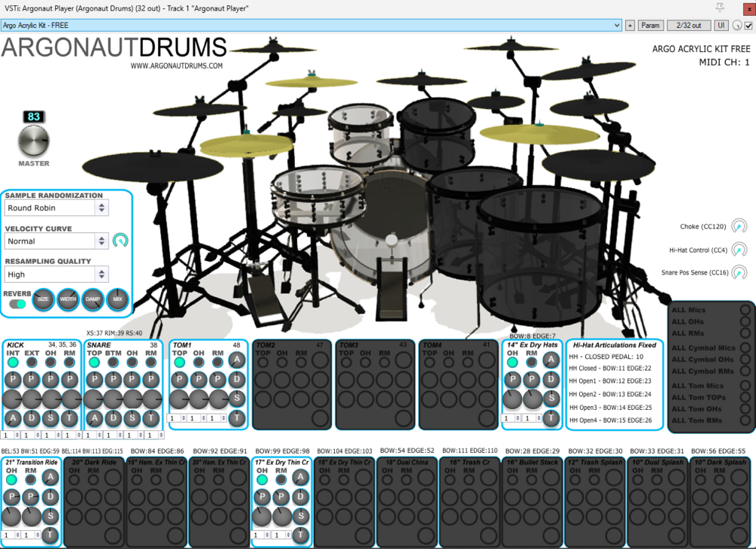Viewport: 756px width, 549px height.
Task: Load the disabled TOM2 slot
Action: (x=292, y=384)
